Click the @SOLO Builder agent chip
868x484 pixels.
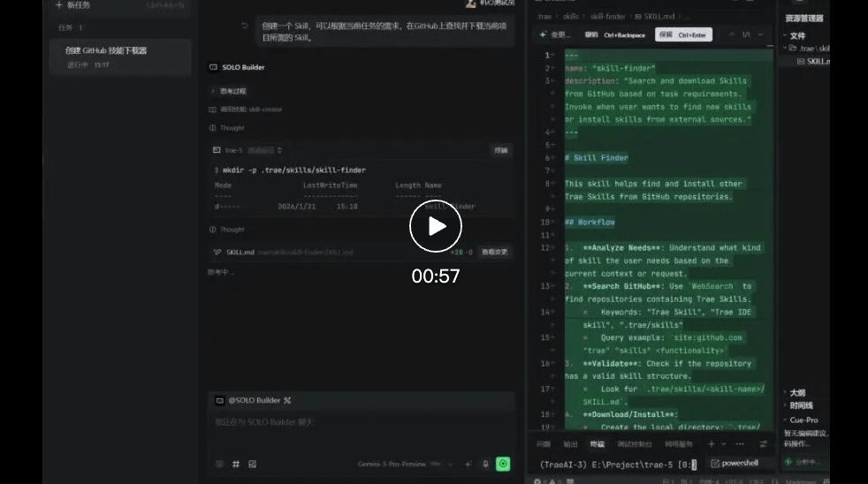249,400
